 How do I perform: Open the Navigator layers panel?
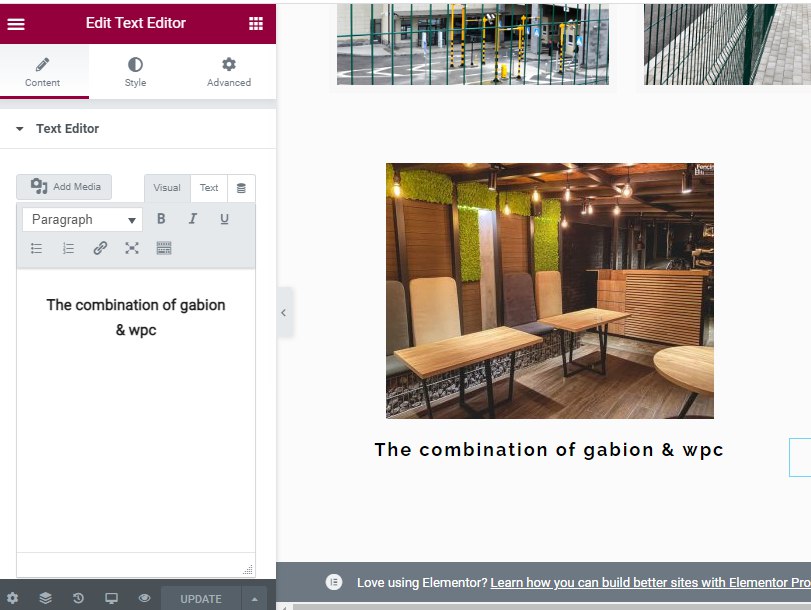(x=46, y=599)
